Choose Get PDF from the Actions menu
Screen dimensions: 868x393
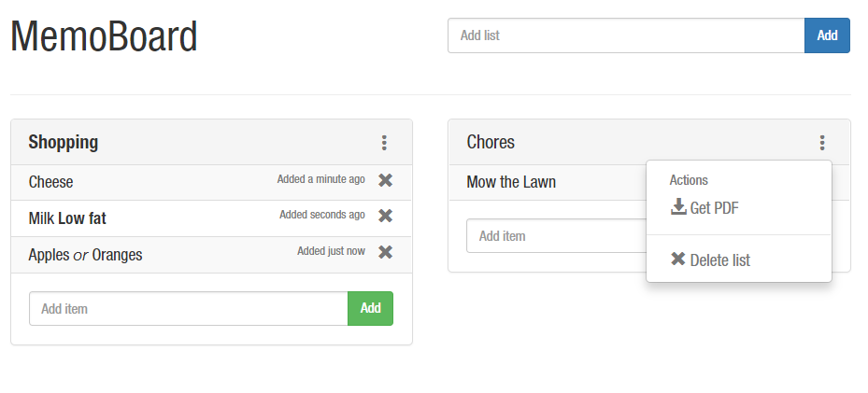click(x=705, y=208)
